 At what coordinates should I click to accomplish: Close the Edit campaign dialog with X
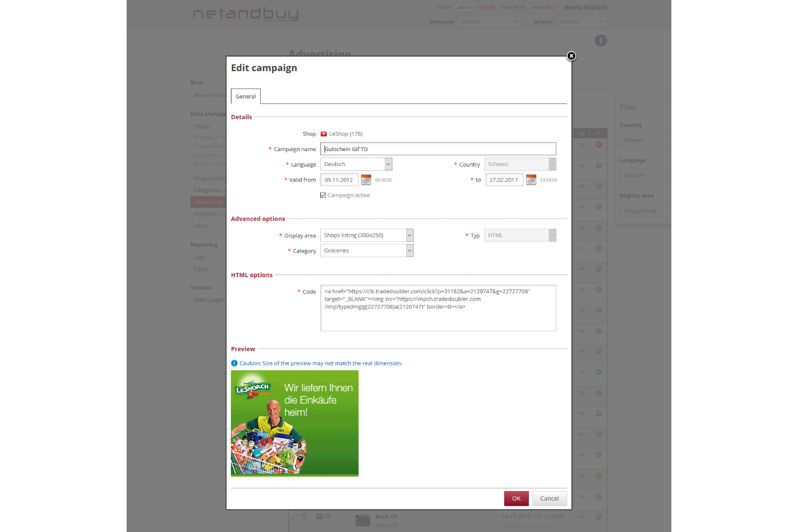(x=571, y=56)
